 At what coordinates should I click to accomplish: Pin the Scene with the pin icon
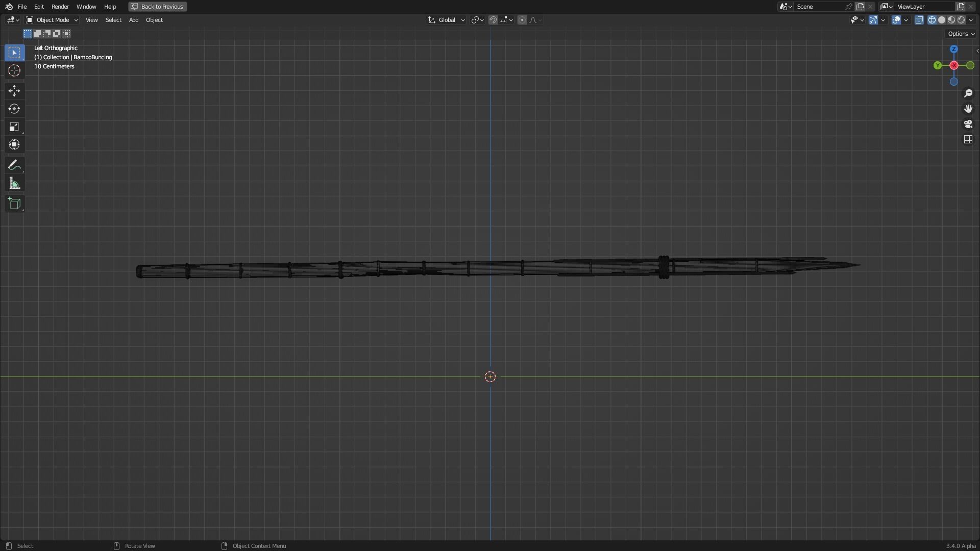[x=849, y=7]
